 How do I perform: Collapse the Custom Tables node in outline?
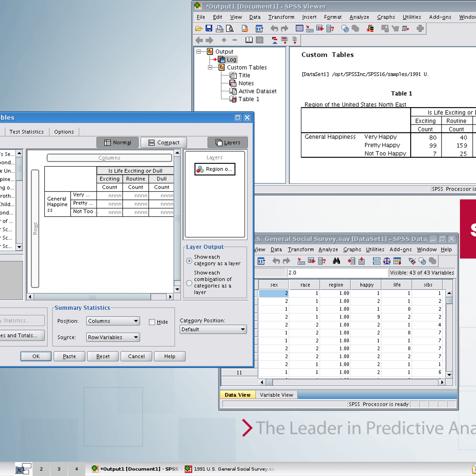[210, 67]
